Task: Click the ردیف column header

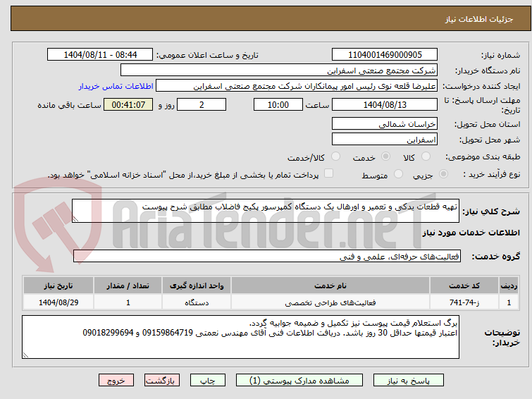Action: [x=509, y=286]
